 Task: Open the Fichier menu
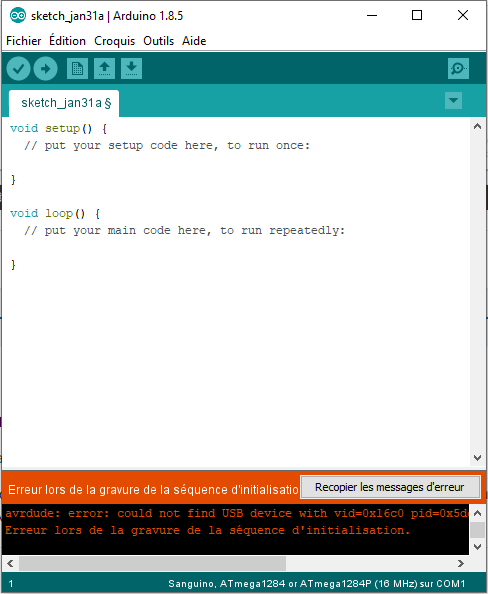pyautogui.click(x=23, y=41)
